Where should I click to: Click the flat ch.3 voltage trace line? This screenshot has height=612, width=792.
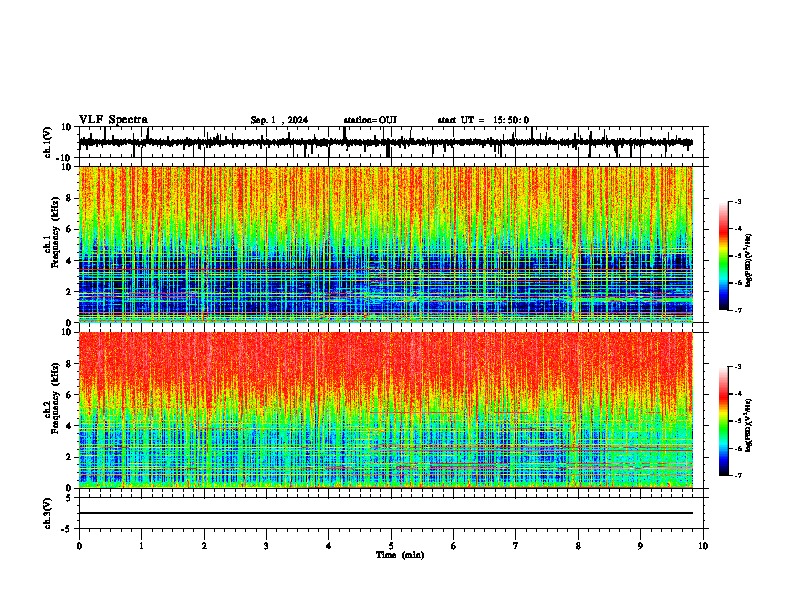pyautogui.click(x=386, y=513)
